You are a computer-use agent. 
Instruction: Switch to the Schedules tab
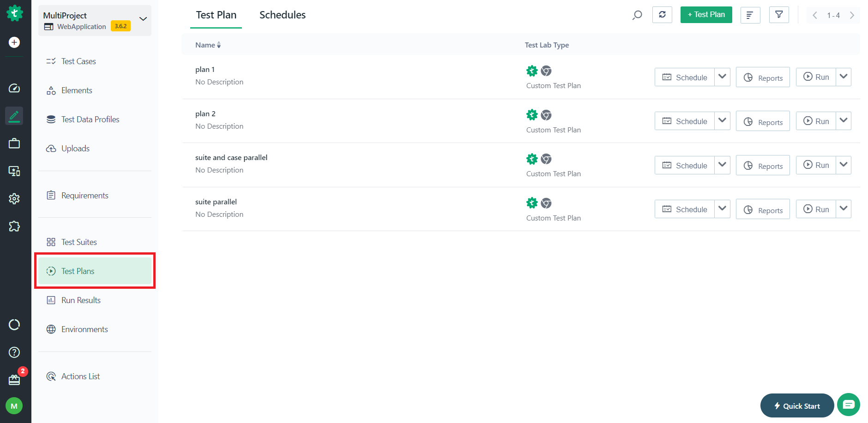point(283,15)
